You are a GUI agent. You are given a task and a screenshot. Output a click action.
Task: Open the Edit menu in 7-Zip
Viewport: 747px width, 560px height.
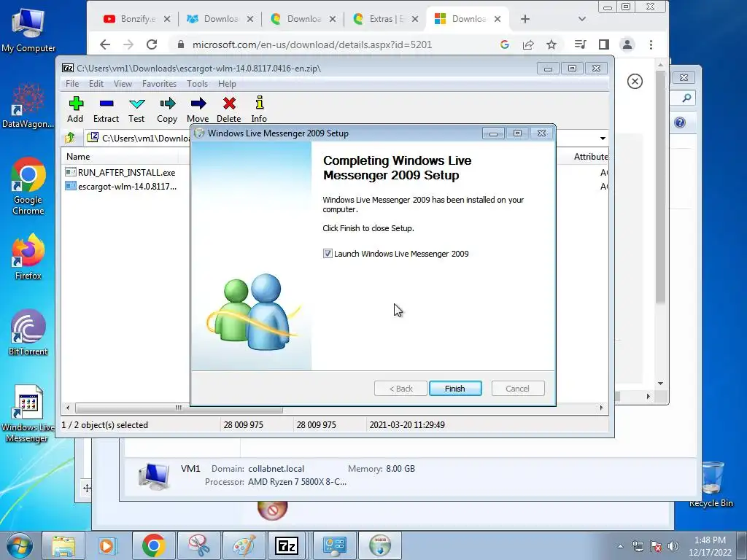point(96,84)
